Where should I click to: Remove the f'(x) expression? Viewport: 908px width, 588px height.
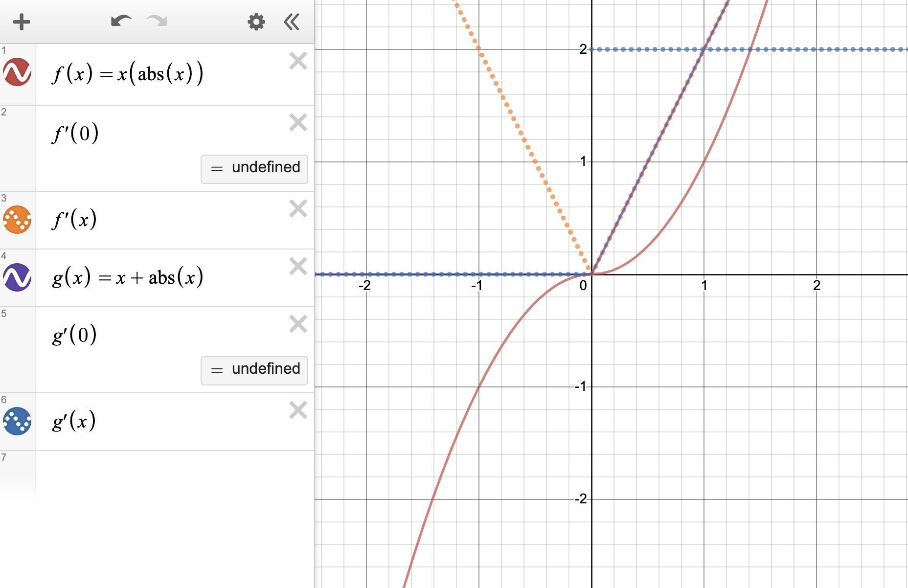pos(298,209)
